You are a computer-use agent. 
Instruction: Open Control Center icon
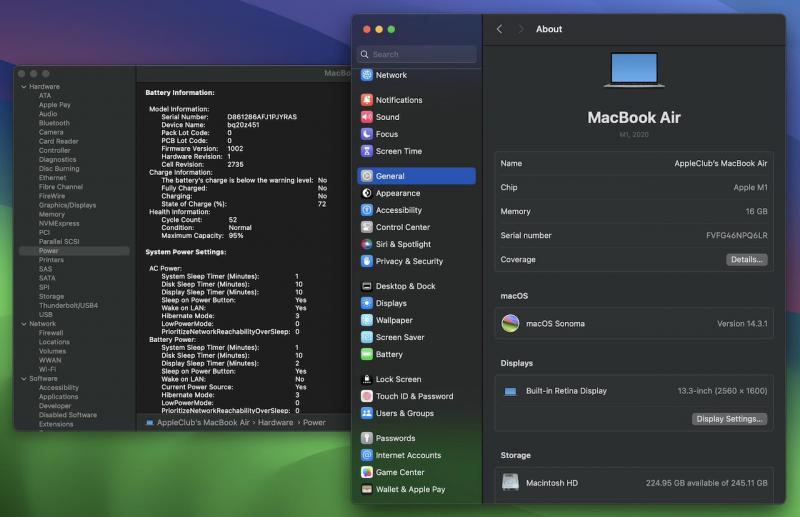(x=366, y=227)
